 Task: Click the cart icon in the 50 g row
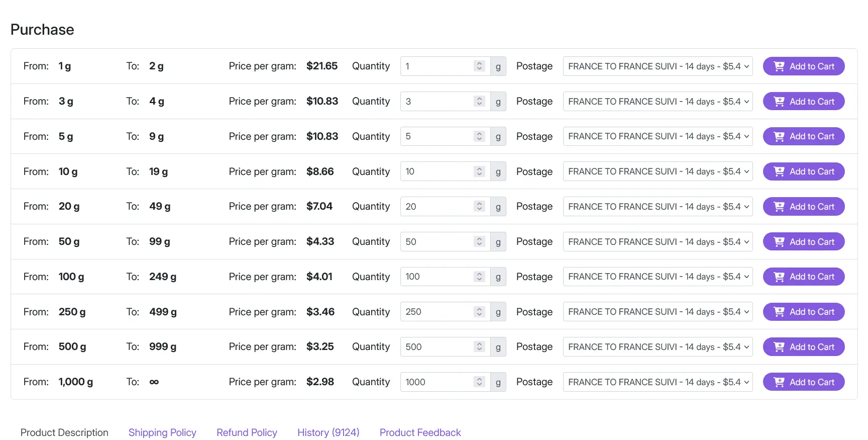point(779,242)
